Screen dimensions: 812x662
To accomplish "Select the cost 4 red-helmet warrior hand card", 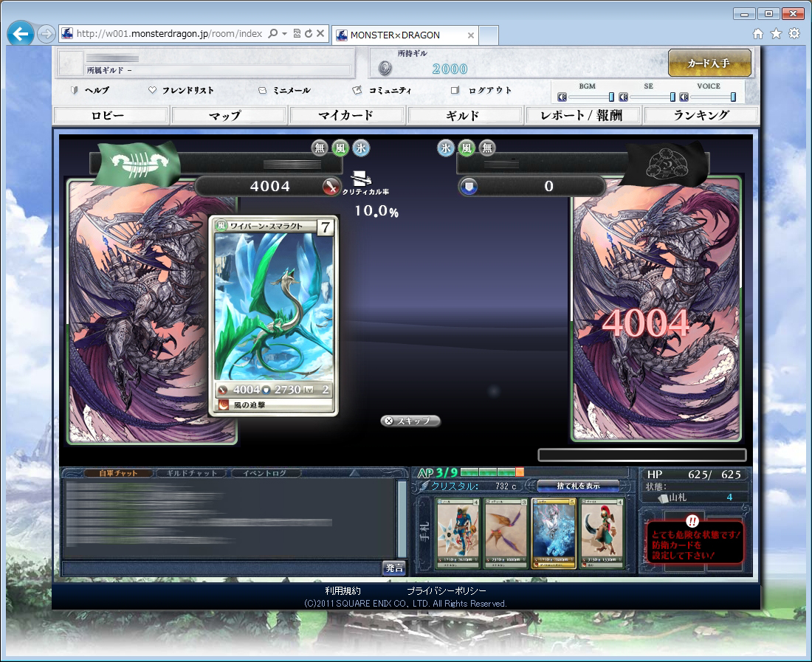I will tap(602, 533).
